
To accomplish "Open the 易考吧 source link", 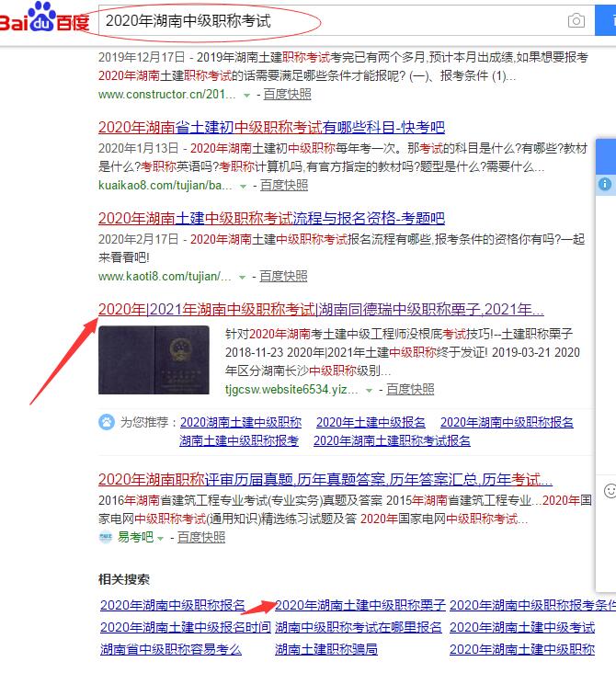I will (x=135, y=537).
